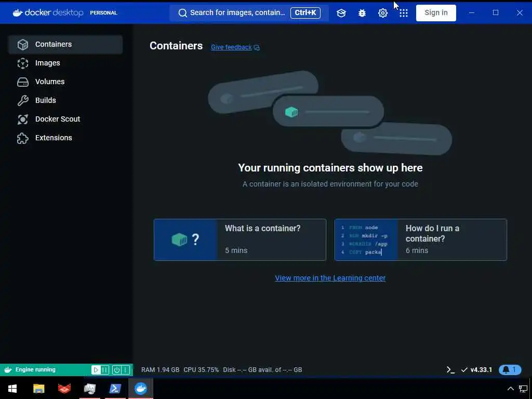The image size is (532, 399).
Task: Open the grey computers taskbar app
Action: (89, 389)
